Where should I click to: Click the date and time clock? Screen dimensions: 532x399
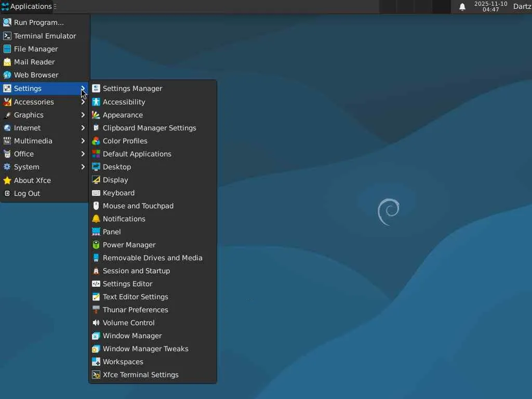coord(490,6)
